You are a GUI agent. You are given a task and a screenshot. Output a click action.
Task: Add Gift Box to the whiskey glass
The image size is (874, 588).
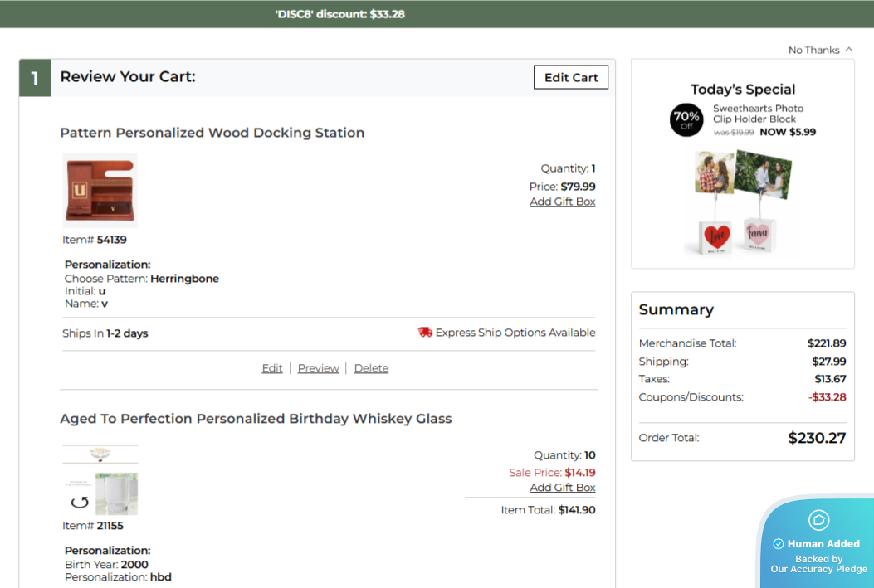click(x=563, y=488)
